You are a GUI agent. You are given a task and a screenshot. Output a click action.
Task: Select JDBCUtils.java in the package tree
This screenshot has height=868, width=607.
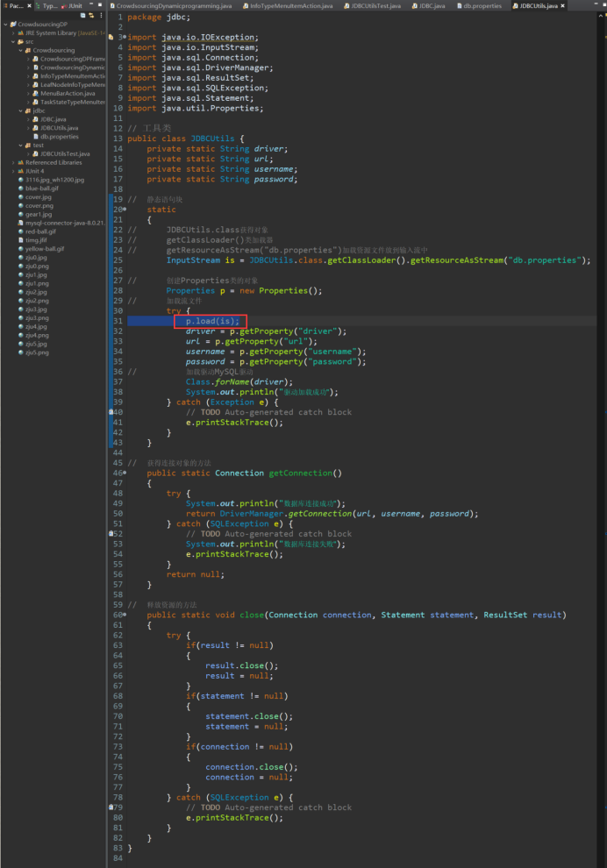[x=60, y=128]
